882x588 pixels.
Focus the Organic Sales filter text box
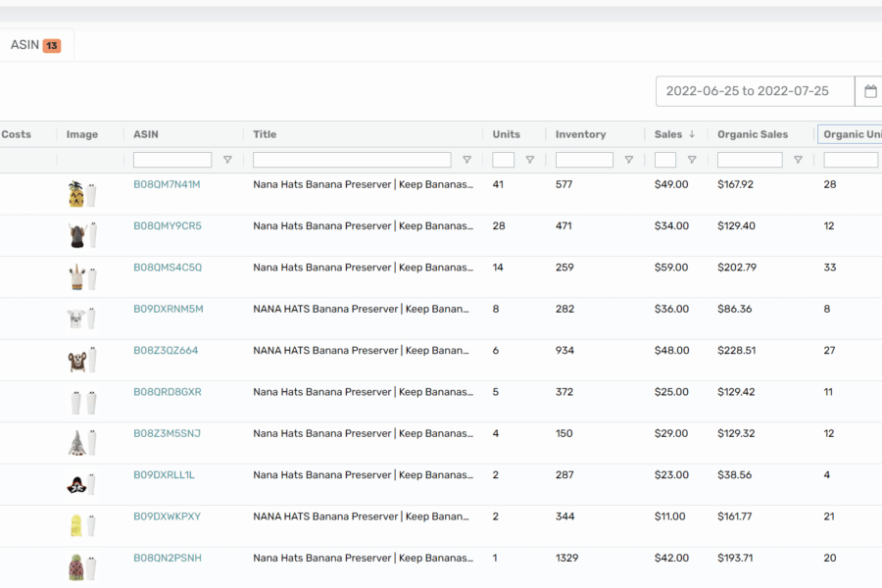pos(750,160)
